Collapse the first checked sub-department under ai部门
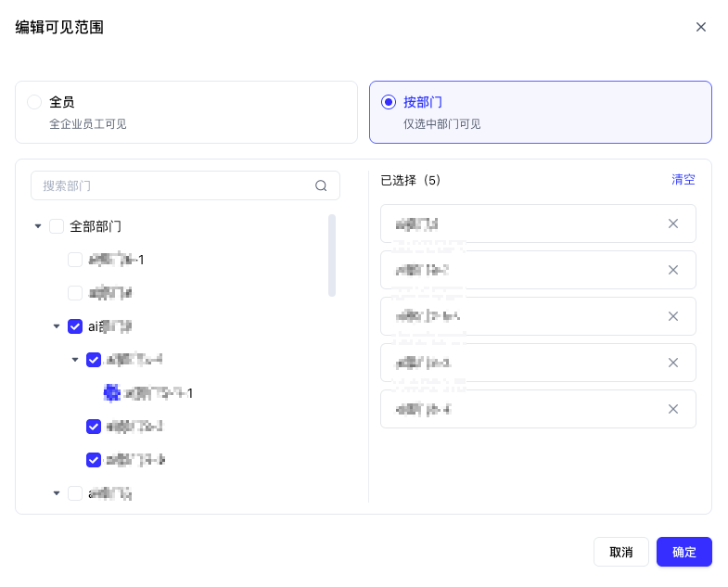The height and width of the screenshot is (587, 728). coord(75,360)
